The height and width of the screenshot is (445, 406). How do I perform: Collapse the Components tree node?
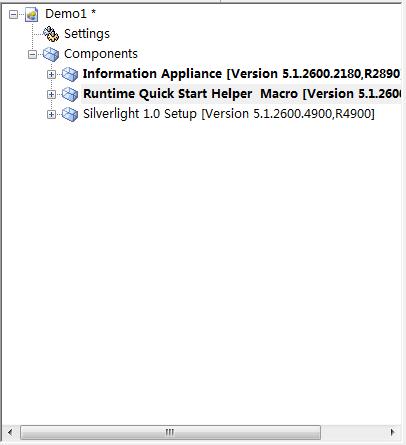click(x=32, y=54)
